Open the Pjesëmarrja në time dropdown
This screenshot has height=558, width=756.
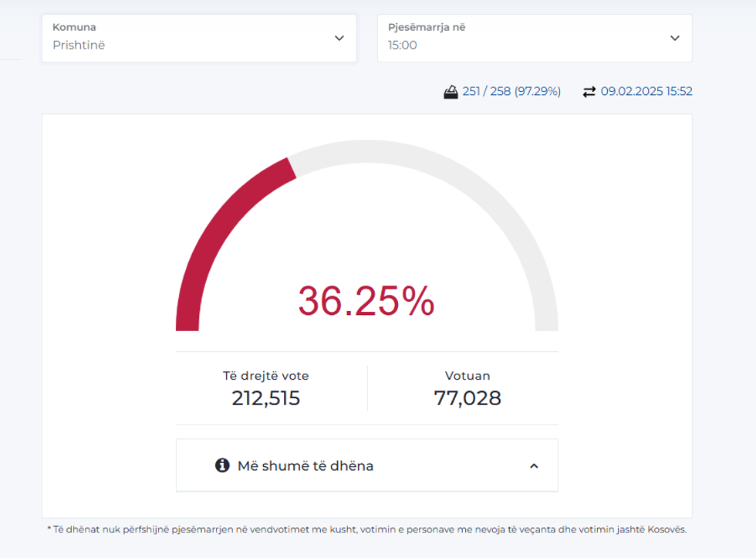click(x=534, y=38)
